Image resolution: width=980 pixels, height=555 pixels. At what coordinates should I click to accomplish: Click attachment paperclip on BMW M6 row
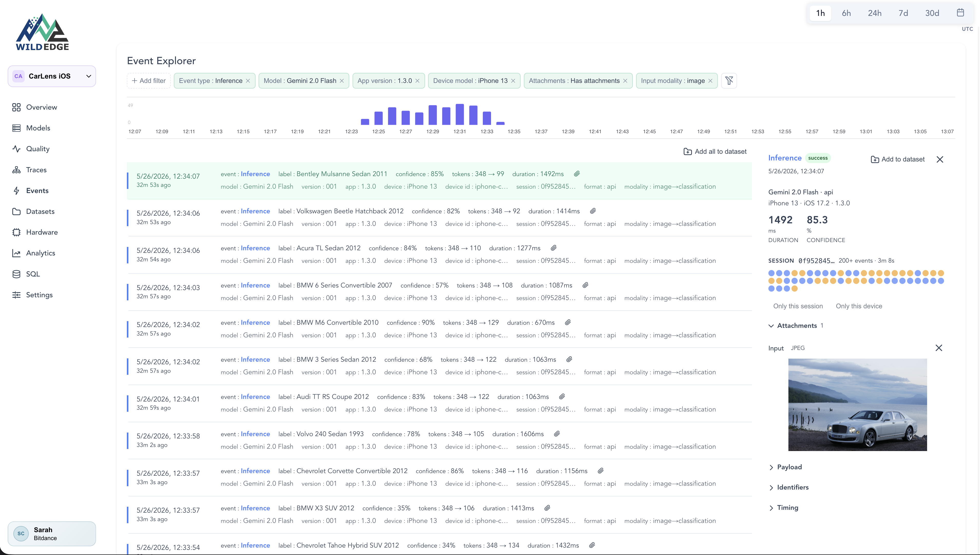pyautogui.click(x=568, y=322)
